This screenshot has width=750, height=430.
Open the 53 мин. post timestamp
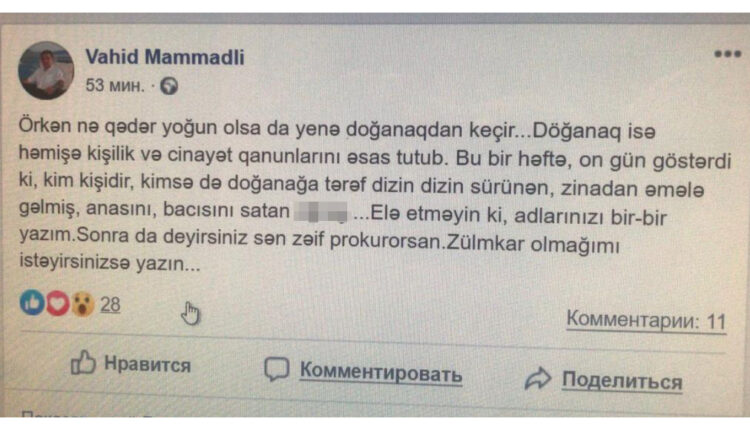click(115, 86)
